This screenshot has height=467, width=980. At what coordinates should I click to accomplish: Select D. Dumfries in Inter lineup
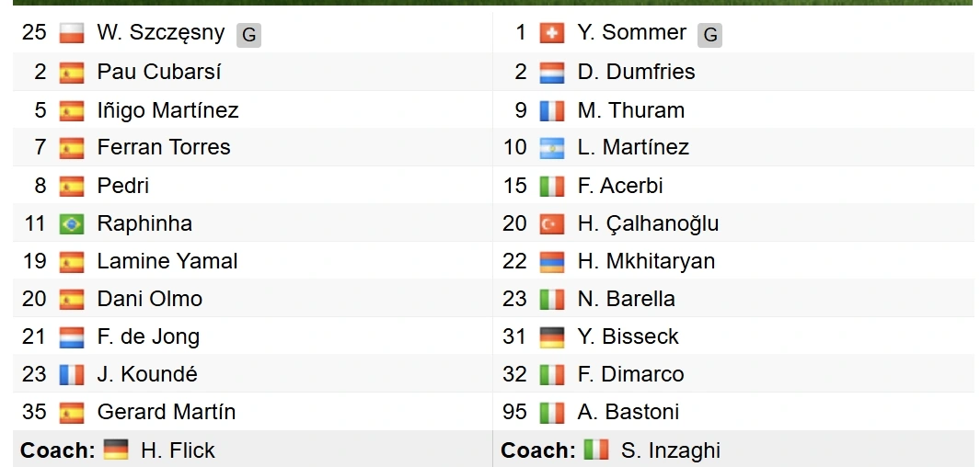pyautogui.click(x=636, y=72)
